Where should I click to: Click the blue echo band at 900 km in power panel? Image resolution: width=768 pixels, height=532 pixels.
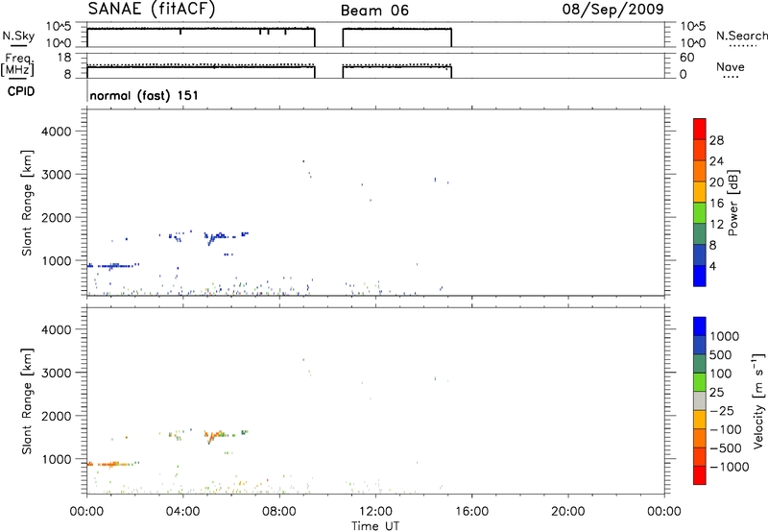pyautogui.click(x=112, y=266)
